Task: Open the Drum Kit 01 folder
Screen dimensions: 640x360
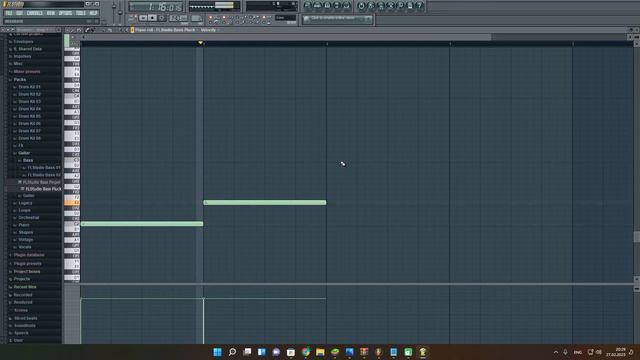Action: click(29, 87)
